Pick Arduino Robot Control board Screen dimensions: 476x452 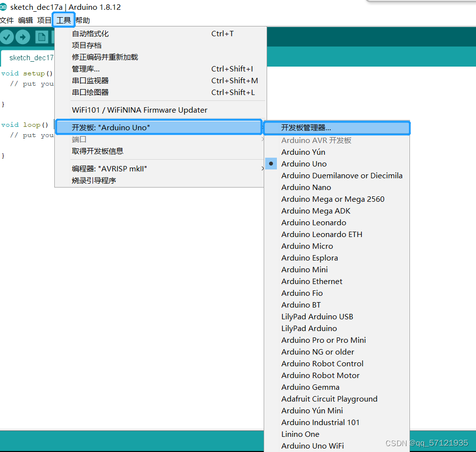click(337, 363)
